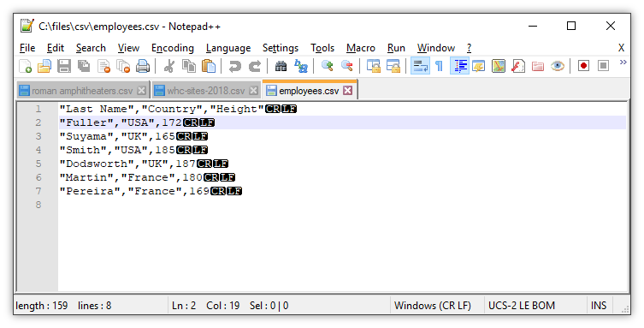Click on "Pereira" in line 7
The image size is (644, 328).
[90, 191]
